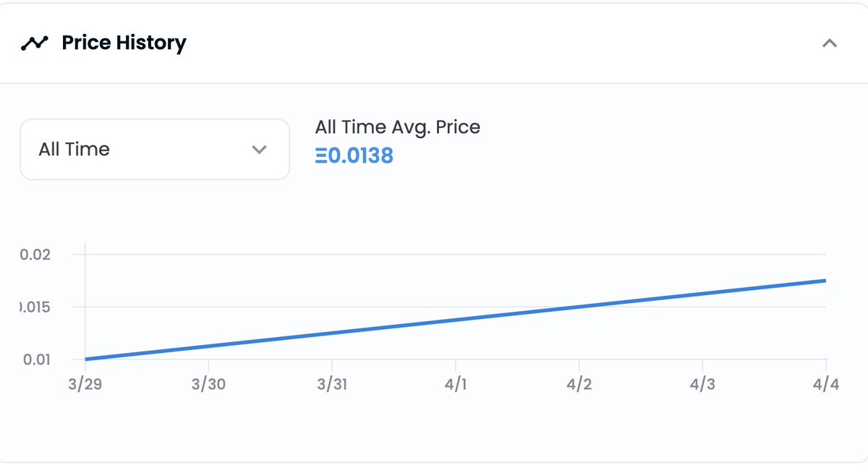Click the 4/3 date axis label
Screen dimensions: 868x468
pyautogui.click(x=702, y=384)
